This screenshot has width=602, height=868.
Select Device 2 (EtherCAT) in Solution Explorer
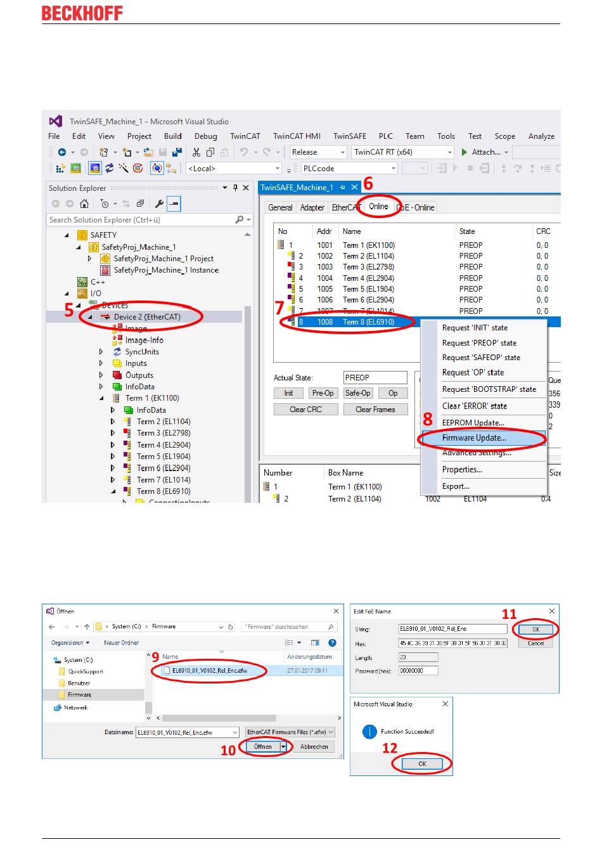point(147,317)
